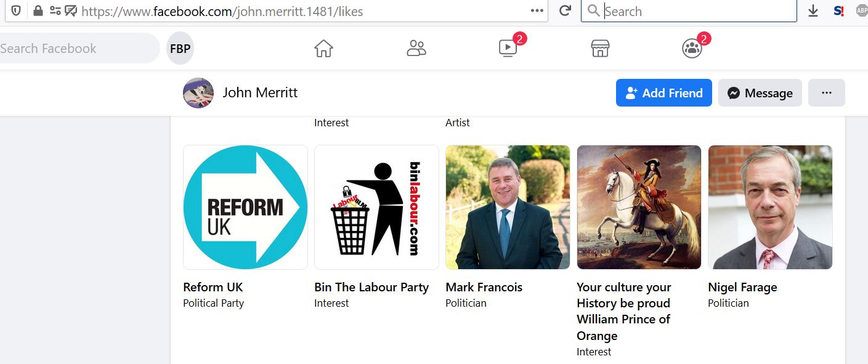Focus the browser Search box

point(696,11)
